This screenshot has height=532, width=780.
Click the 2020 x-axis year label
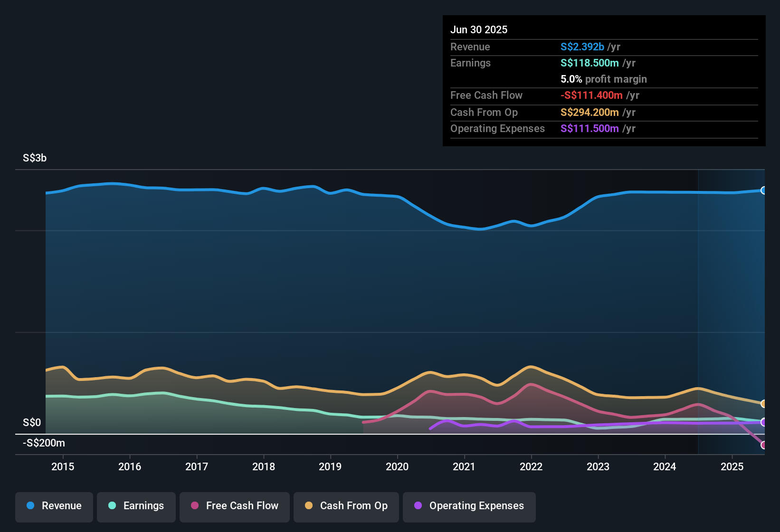[x=397, y=466]
